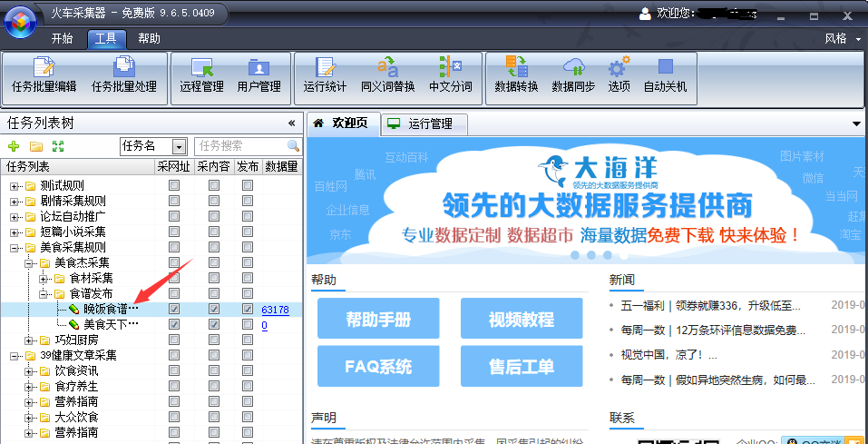Toggle 采内容 checkbox for 美食天下
868x444 pixels.
[214, 324]
